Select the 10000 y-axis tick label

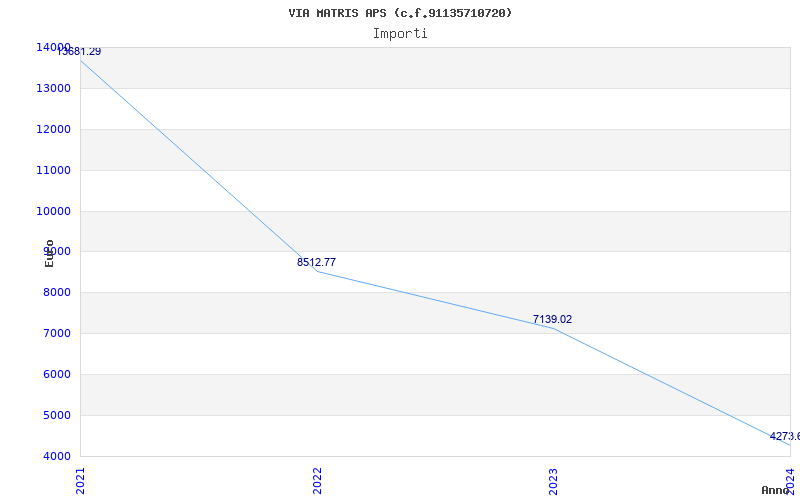coord(53,211)
